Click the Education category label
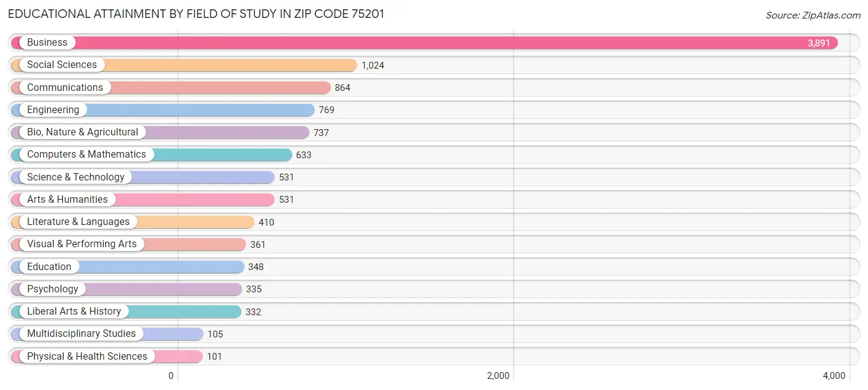The width and height of the screenshot is (868, 390). tap(49, 266)
